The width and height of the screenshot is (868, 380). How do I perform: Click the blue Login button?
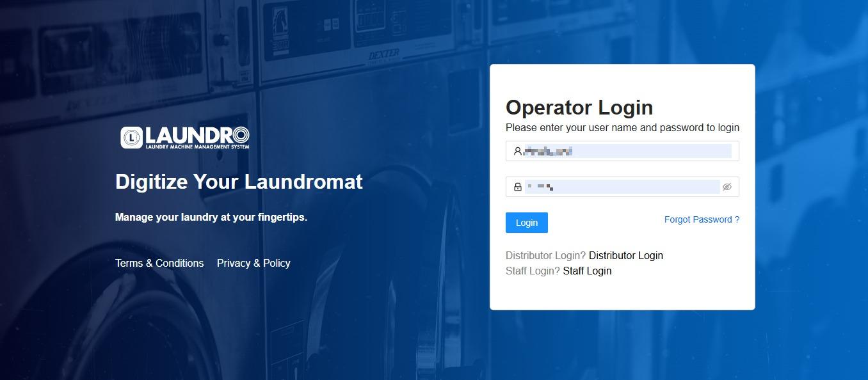pyautogui.click(x=527, y=223)
